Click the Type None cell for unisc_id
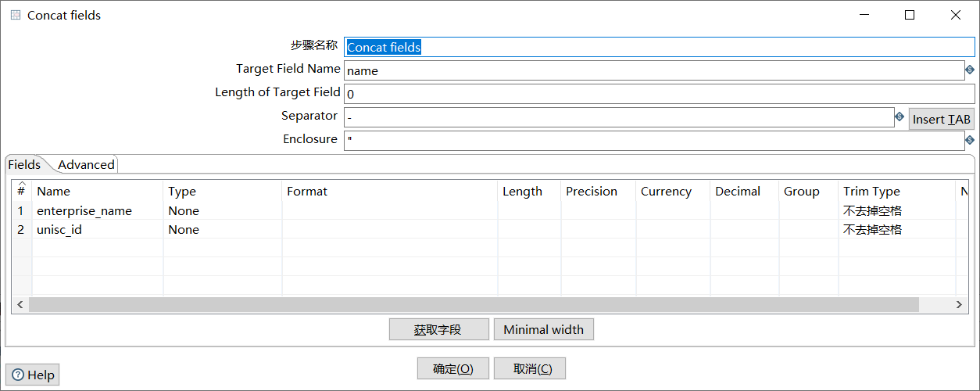Image resolution: width=980 pixels, height=391 pixels. (x=223, y=230)
